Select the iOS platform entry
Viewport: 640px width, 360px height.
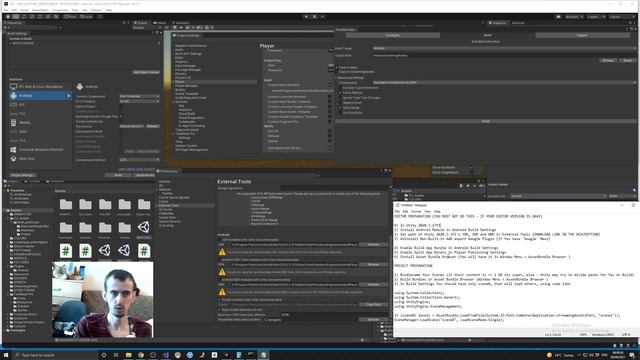tap(40, 104)
